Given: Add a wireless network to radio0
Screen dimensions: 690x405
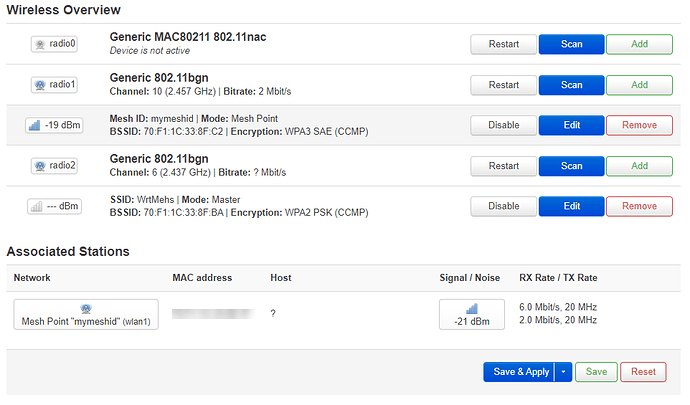Looking at the screenshot, I should 639,45.
